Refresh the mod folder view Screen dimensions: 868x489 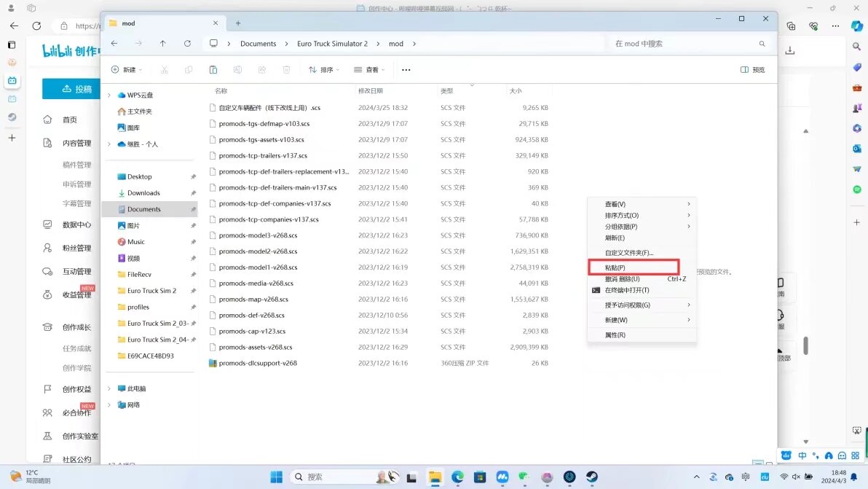188,43
